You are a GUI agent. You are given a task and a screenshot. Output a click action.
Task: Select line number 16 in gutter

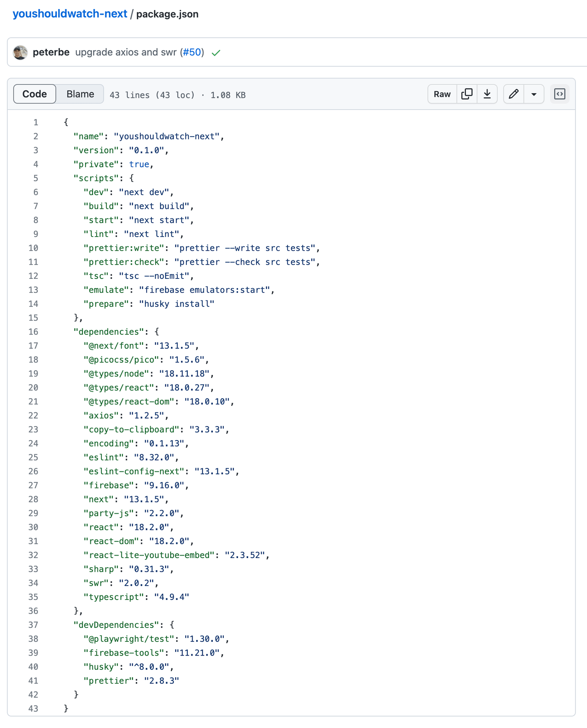pos(33,332)
